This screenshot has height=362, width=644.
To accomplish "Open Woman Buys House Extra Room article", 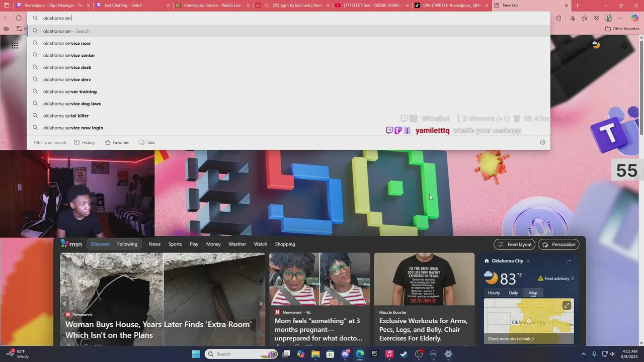I will 158,330.
